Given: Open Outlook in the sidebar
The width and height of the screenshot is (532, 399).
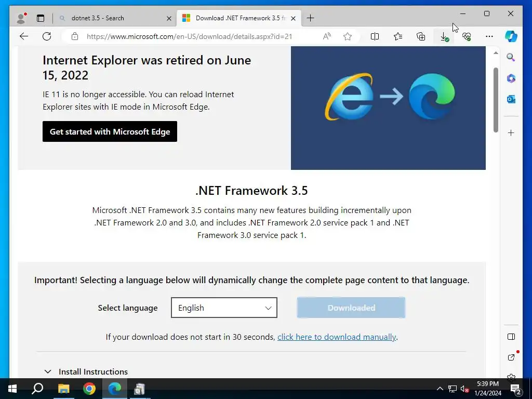Looking at the screenshot, I should coord(511,99).
